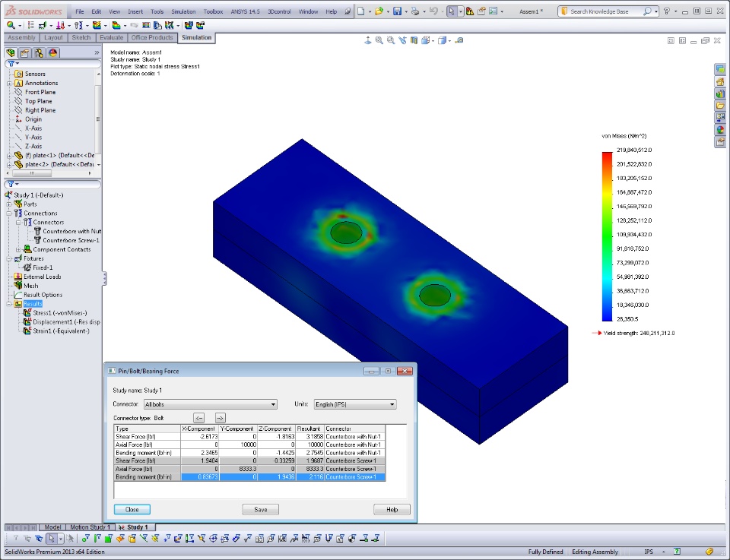The height and width of the screenshot is (560, 730).
Task: Click the Zoom to Fit icon
Action: coord(379,40)
